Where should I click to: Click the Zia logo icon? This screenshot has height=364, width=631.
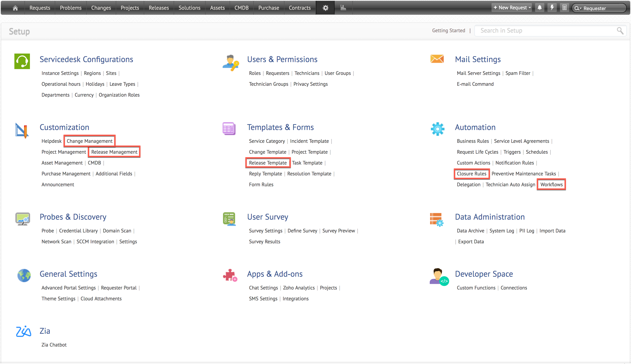[x=23, y=331]
